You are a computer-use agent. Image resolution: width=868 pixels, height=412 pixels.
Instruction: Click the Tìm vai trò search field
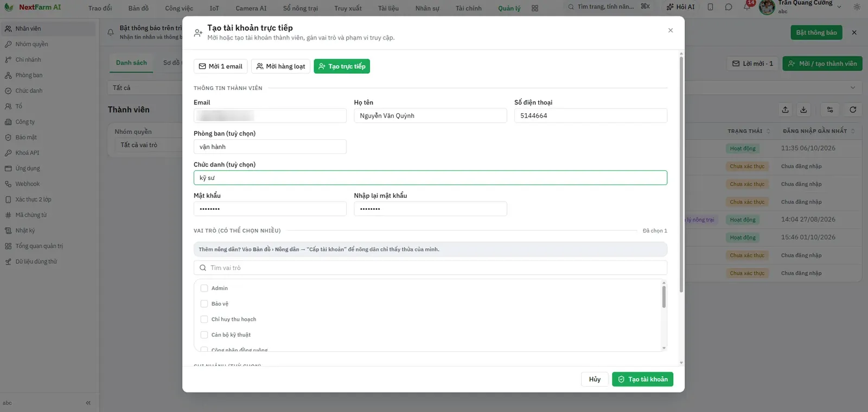click(x=430, y=268)
